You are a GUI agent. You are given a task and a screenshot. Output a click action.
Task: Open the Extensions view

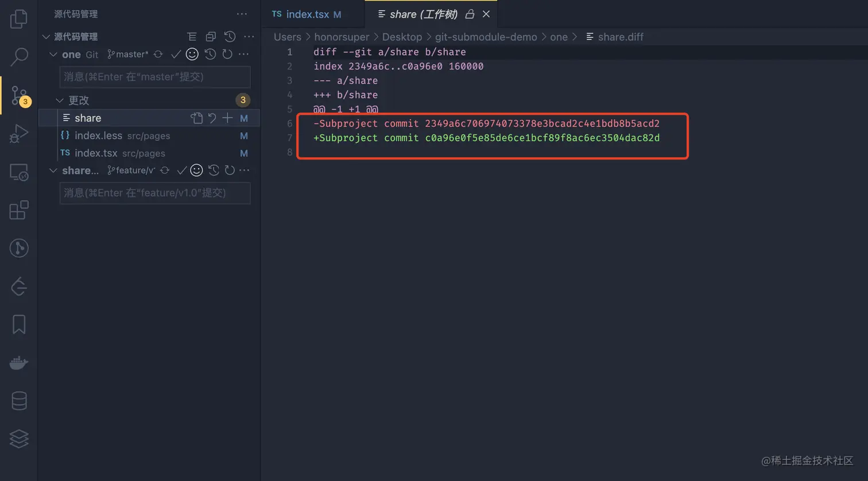click(x=19, y=210)
